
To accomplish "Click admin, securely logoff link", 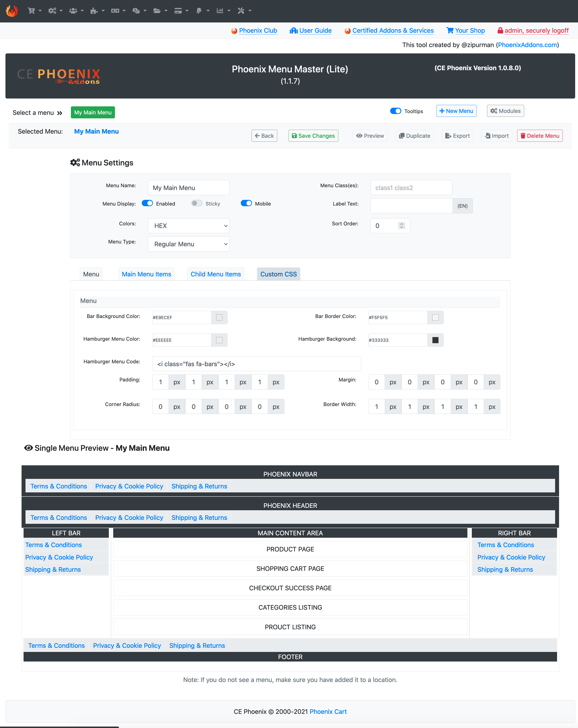I will [x=536, y=30].
